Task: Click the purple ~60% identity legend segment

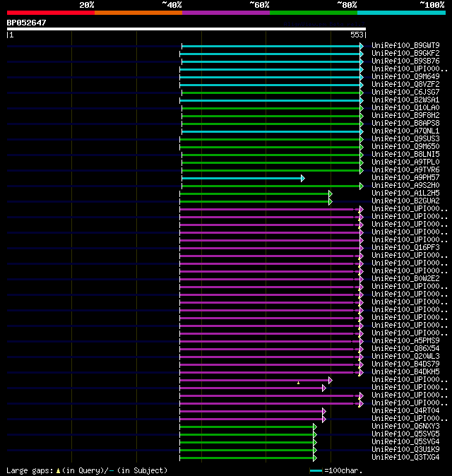Action: tap(226, 13)
